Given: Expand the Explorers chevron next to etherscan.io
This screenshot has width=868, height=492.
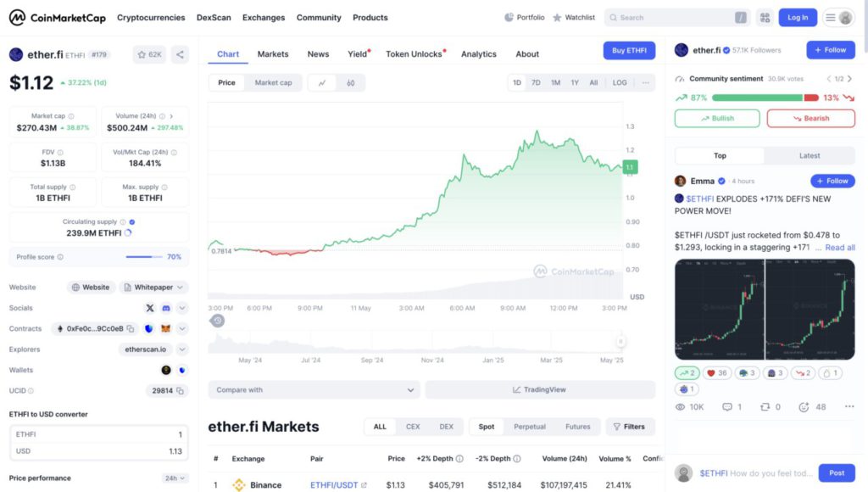Looking at the screenshot, I should click(x=182, y=349).
